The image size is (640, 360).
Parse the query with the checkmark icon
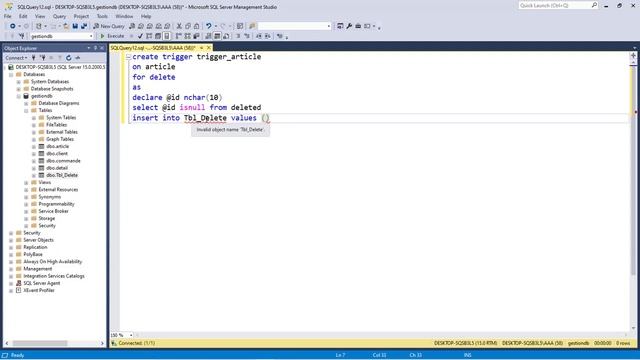pyautogui.click(x=140, y=36)
